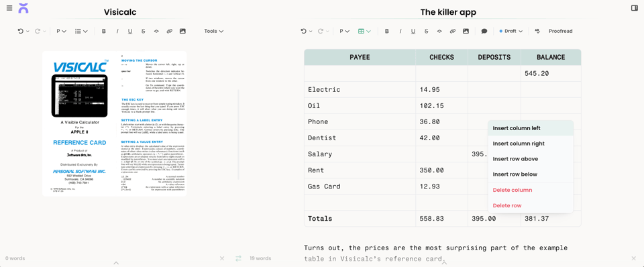Click the 545.20 balance cell
The width and height of the screenshot is (644, 267).
click(x=551, y=74)
